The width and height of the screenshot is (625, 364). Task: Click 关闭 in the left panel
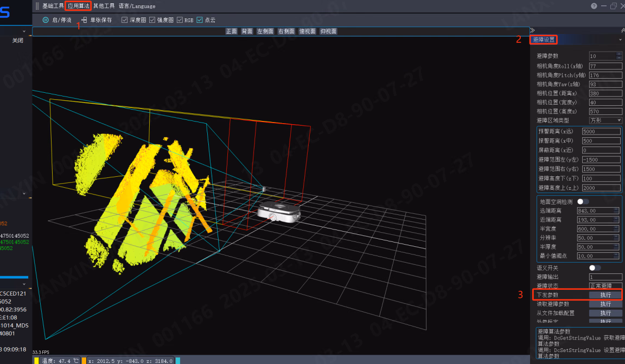pos(17,40)
